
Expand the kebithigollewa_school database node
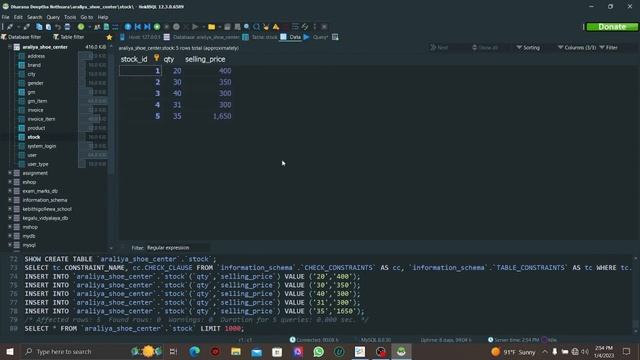click(10, 209)
